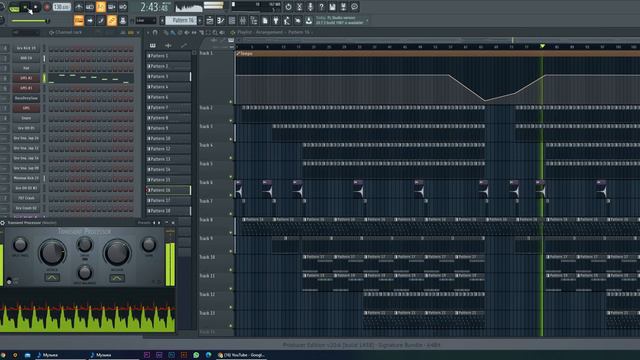Viewport: 640px width, 360px height.
Task: Open the piano roll view icon
Action: tap(221, 20)
